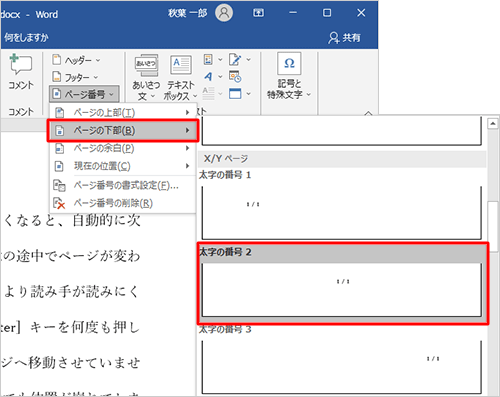Image resolution: width=500 pixels, height=397 pixels.
Task: Select the 太字の番号 2 thumbnail
Action: coord(342,289)
